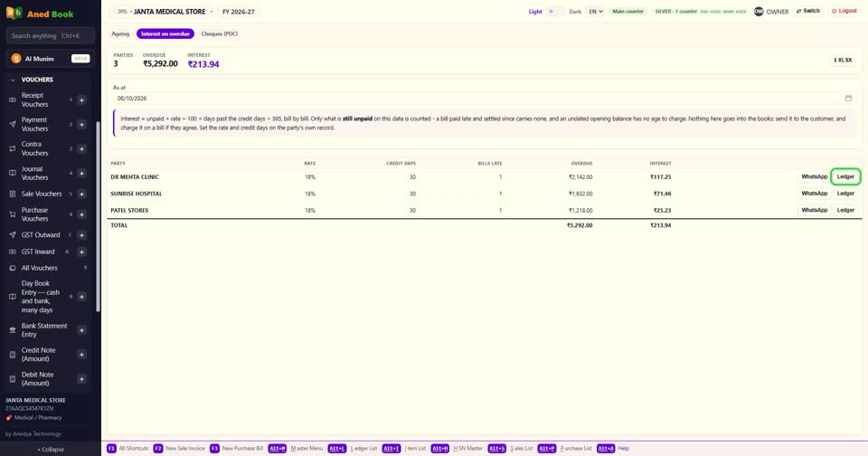868x456 pixels.
Task: Select the Interest on overdue tab
Action: pyautogui.click(x=165, y=33)
